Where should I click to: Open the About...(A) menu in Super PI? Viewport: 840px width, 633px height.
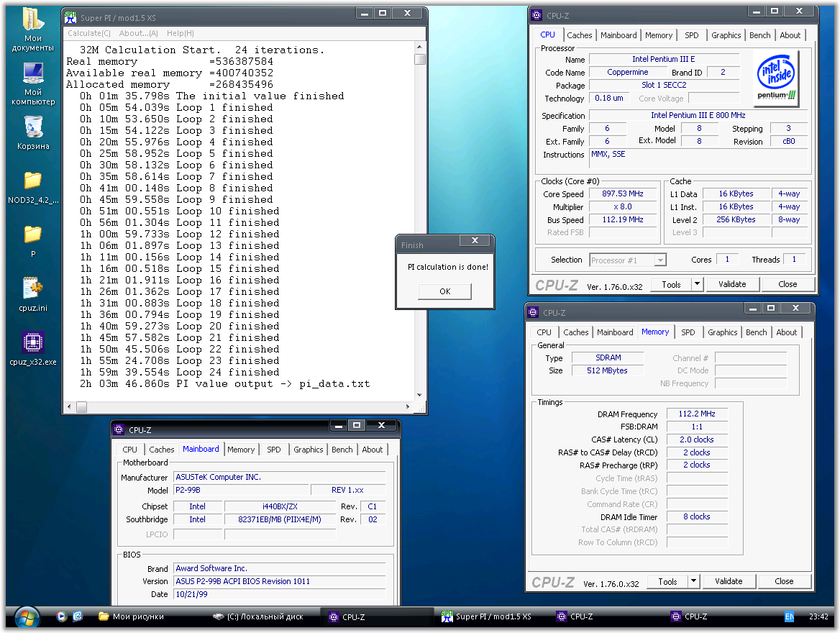click(x=138, y=33)
